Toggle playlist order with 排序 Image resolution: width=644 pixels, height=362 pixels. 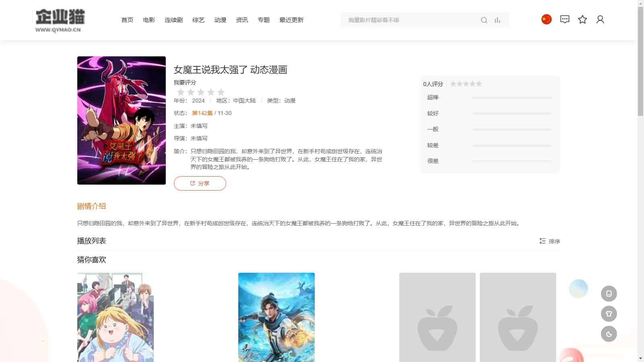pyautogui.click(x=550, y=241)
